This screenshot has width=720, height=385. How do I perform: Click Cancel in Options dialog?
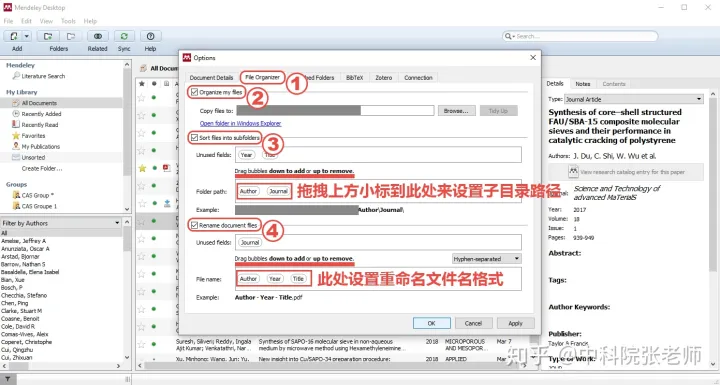pyautogui.click(x=473, y=323)
